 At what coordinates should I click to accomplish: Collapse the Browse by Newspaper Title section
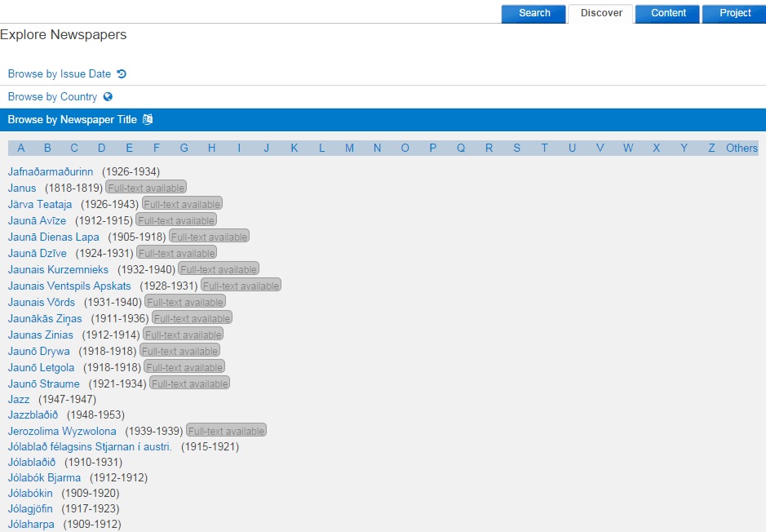tap(73, 120)
